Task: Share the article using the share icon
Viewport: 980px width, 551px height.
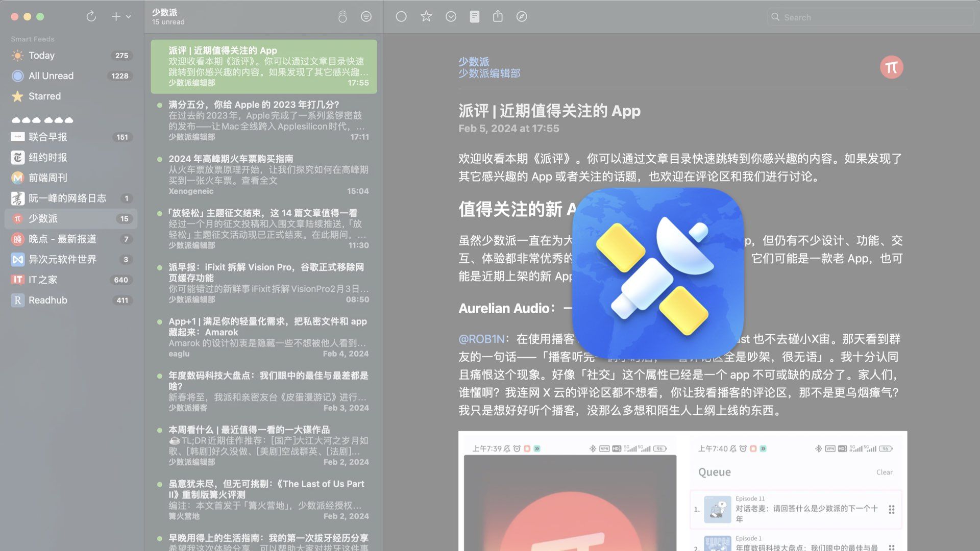Action: tap(498, 17)
